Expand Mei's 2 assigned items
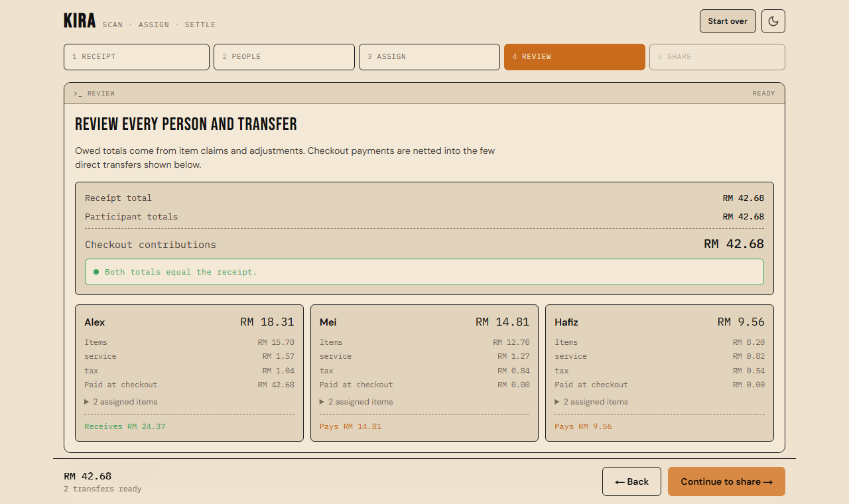The height and width of the screenshot is (504, 849). 356,402
